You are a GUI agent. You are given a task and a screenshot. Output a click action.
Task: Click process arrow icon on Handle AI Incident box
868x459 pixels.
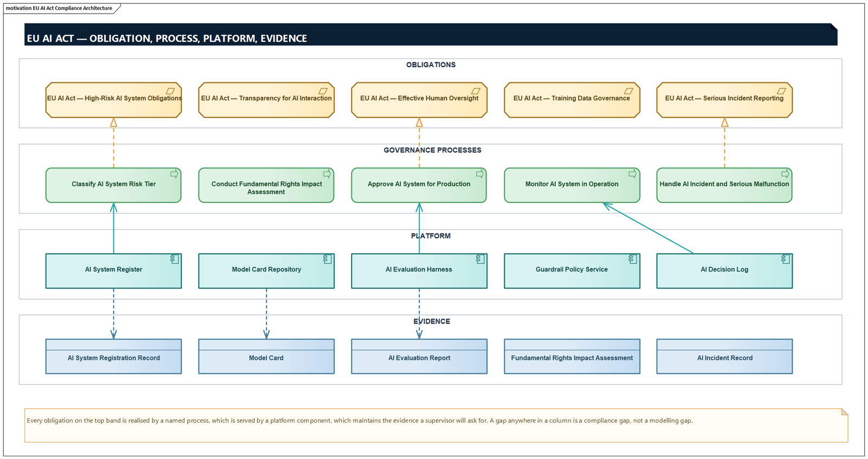785,174
